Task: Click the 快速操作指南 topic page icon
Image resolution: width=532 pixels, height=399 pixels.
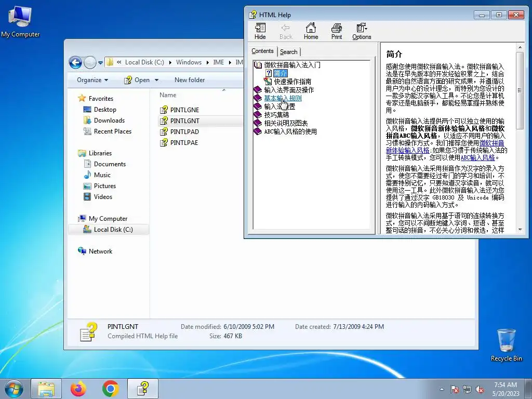Action: click(x=268, y=82)
